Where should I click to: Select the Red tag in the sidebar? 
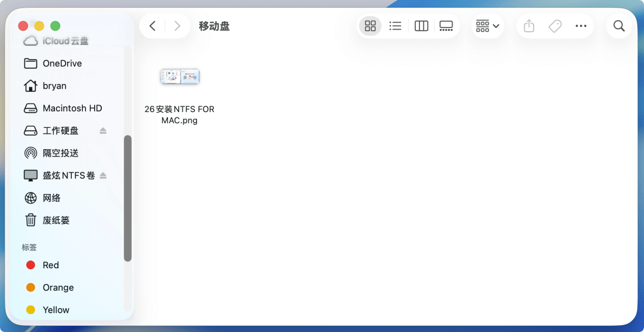50,265
